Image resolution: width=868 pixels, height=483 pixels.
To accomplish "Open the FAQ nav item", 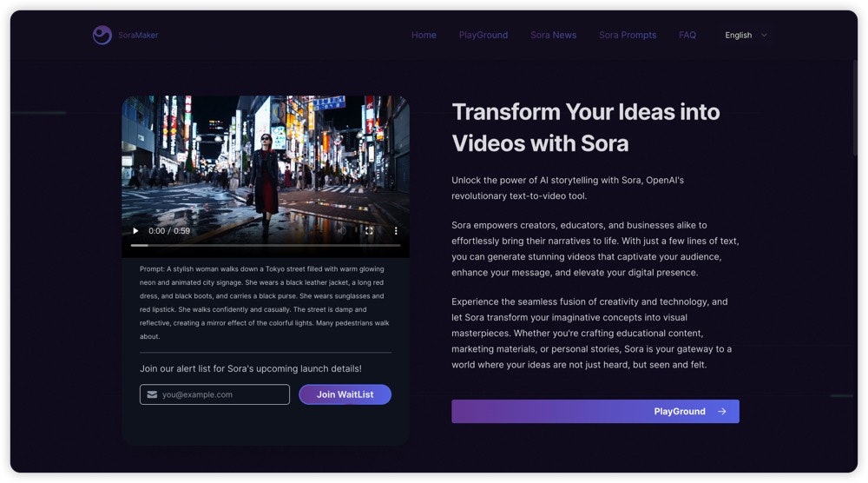I will 687,35.
